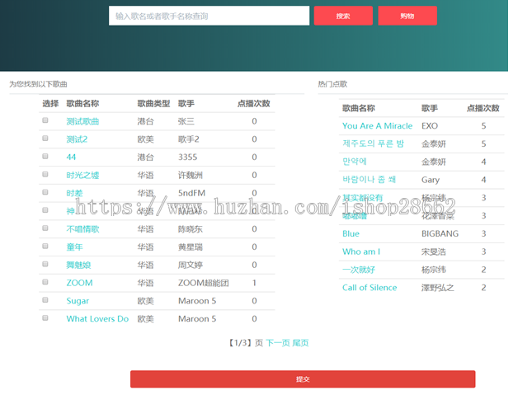Click the page indicator 【1/3】

pyautogui.click(x=240, y=343)
